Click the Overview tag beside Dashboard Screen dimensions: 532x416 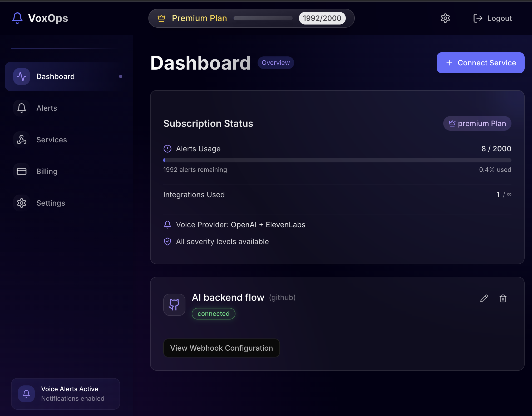[x=275, y=63]
